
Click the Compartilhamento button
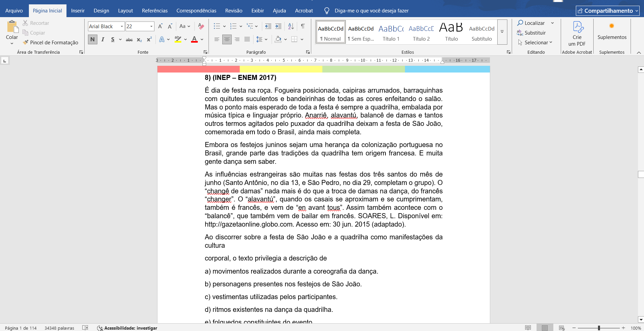[x=607, y=11]
